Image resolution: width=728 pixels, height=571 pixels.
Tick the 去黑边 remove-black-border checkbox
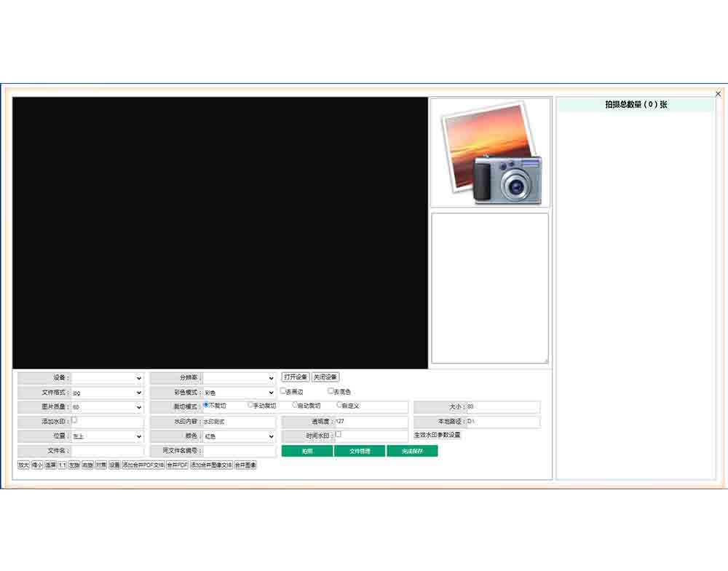[x=283, y=391]
